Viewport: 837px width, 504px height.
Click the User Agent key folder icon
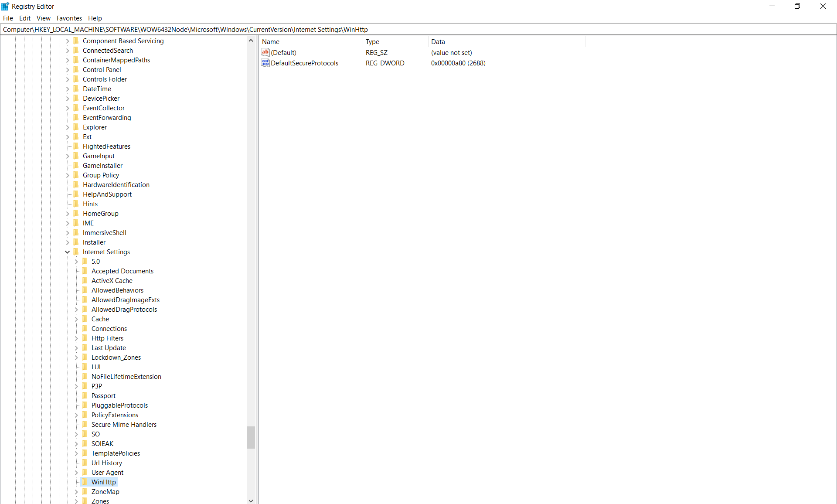[85, 472]
